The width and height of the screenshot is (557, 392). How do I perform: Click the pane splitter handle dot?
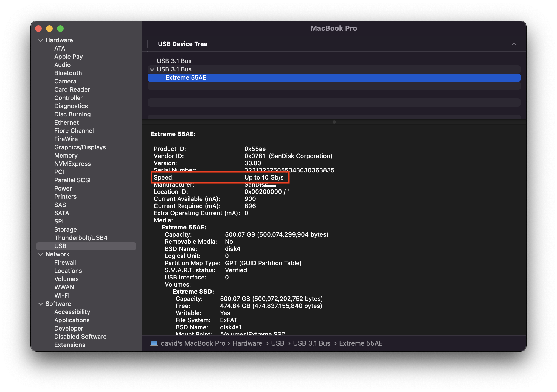334,122
